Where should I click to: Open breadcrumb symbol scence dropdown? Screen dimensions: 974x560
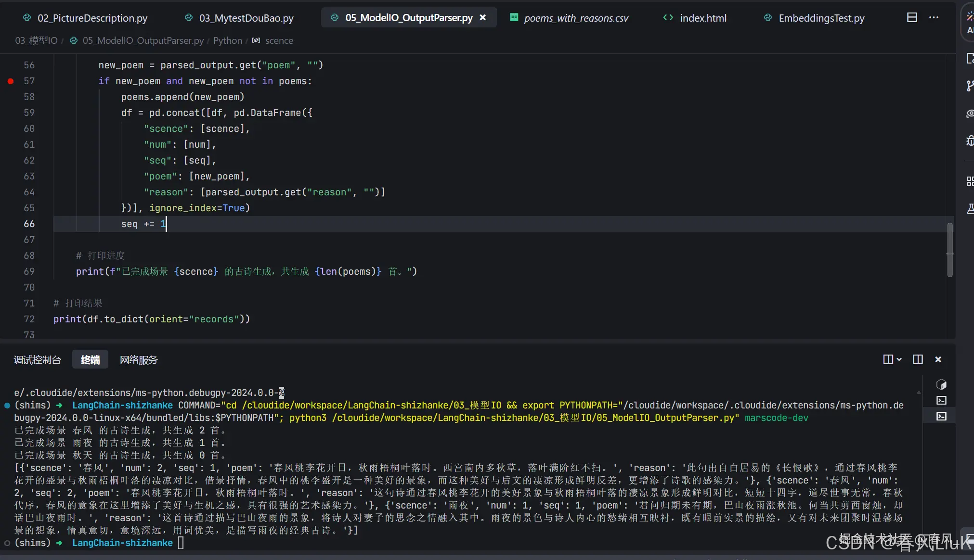(x=279, y=40)
